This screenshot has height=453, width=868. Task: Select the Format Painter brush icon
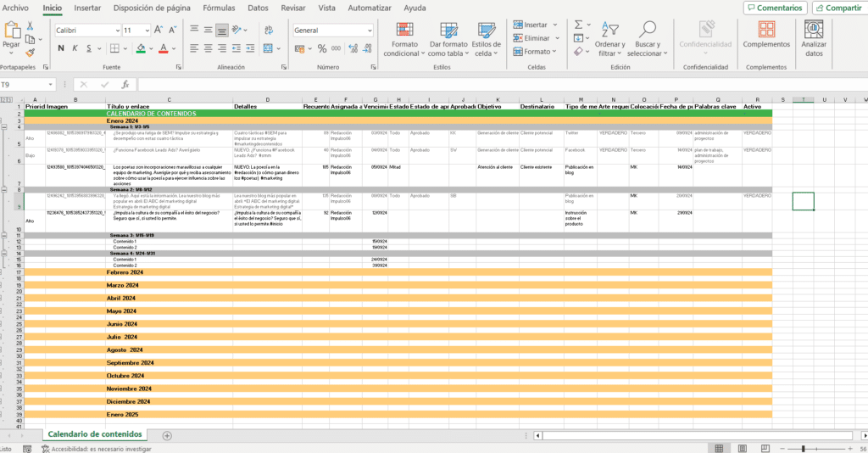click(x=31, y=53)
